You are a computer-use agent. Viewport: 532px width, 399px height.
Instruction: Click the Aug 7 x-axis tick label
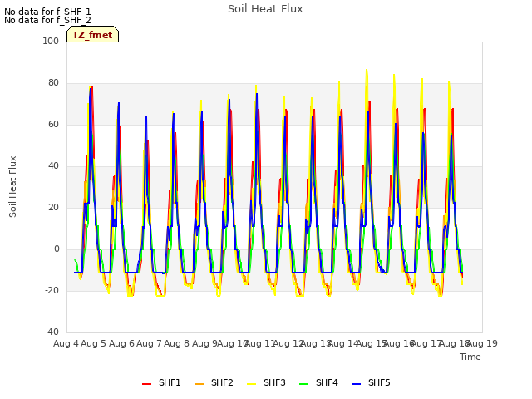[150, 343]
